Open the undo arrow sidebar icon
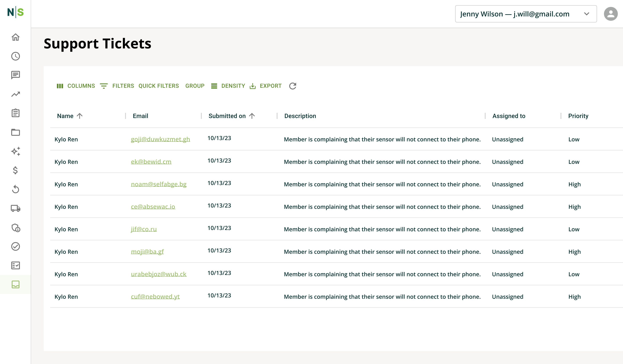Image resolution: width=623 pixels, height=364 pixels. pyautogui.click(x=15, y=189)
